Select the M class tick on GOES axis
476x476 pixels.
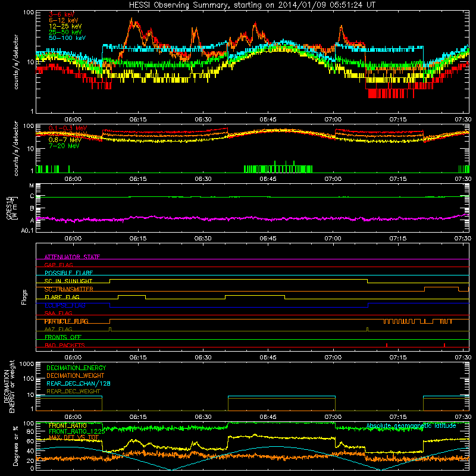32,185
